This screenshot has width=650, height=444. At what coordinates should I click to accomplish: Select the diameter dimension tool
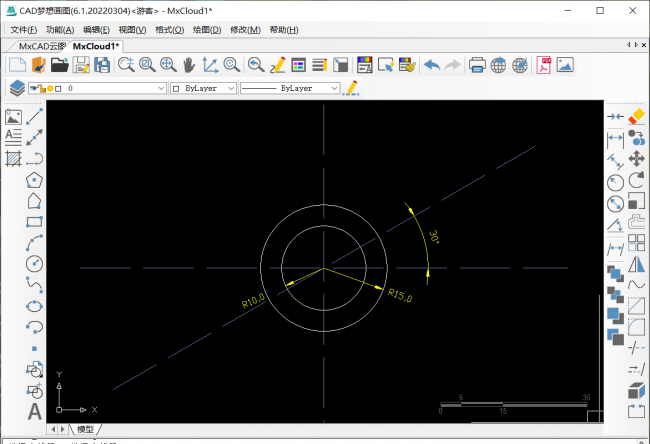pyautogui.click(x=615, y=204)
